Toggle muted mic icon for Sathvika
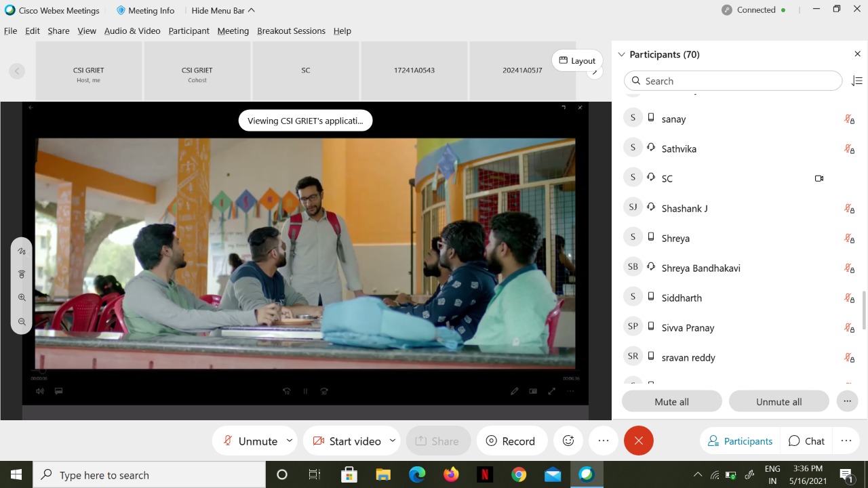868x488 pixels. coord(849,149)
